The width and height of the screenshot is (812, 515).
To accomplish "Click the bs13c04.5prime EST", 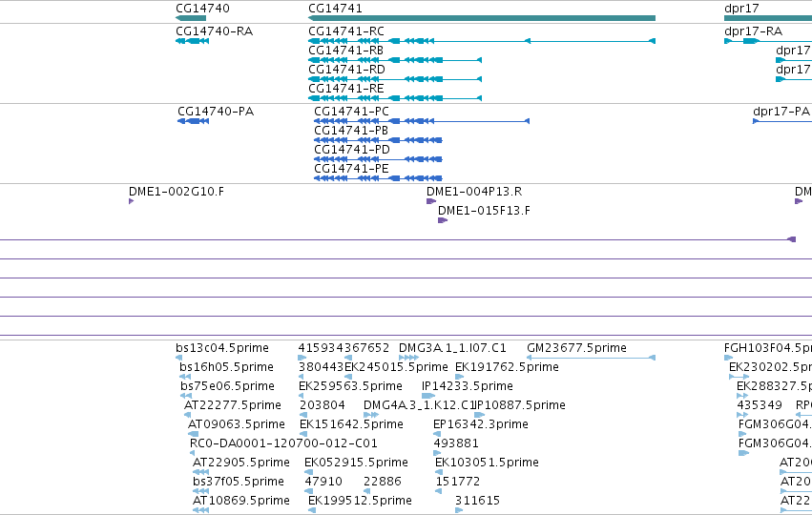I will pos(222,348).
